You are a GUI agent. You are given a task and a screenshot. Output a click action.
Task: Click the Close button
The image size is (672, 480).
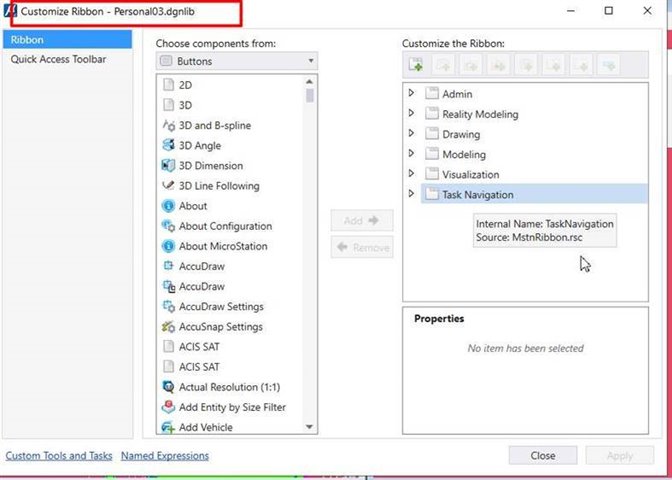coord(543,455)
